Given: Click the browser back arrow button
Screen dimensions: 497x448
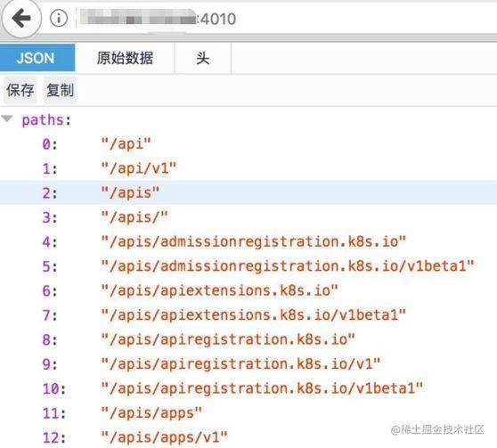Looking at the screenshot, I should point(21,19).
